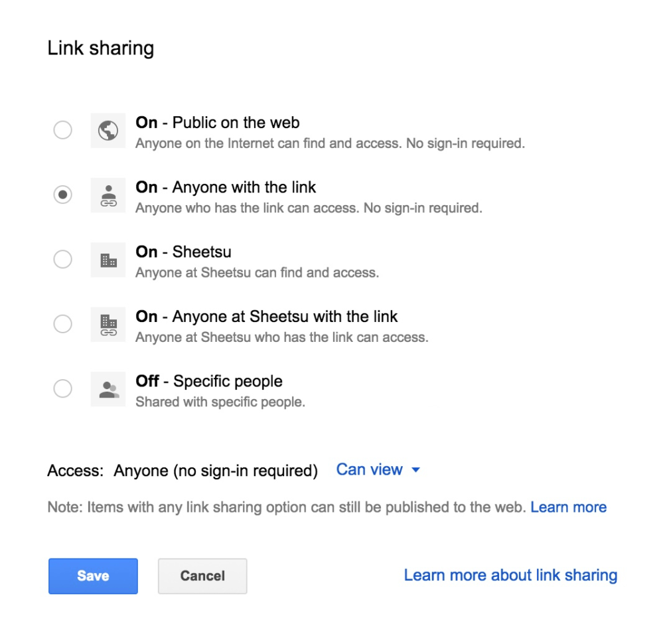Click the Link sharing heading
Viewport: 665px width, 644px height.
(100, 48)
